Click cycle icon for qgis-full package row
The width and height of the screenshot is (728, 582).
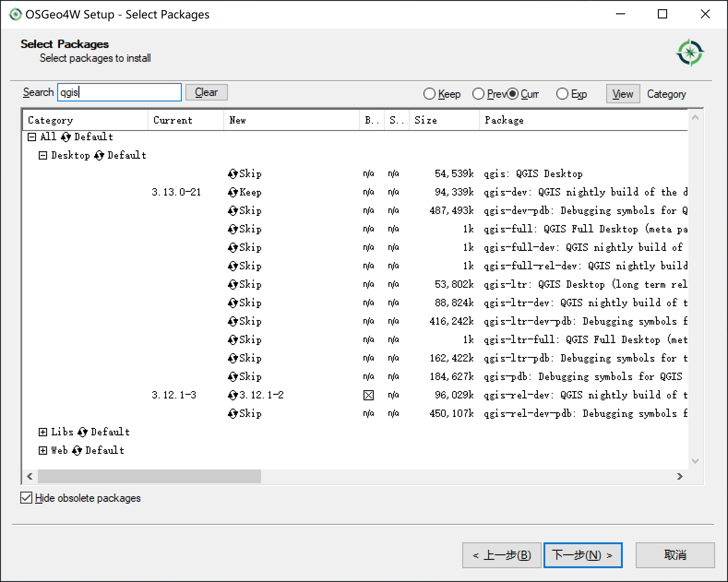tap(233, 229)
